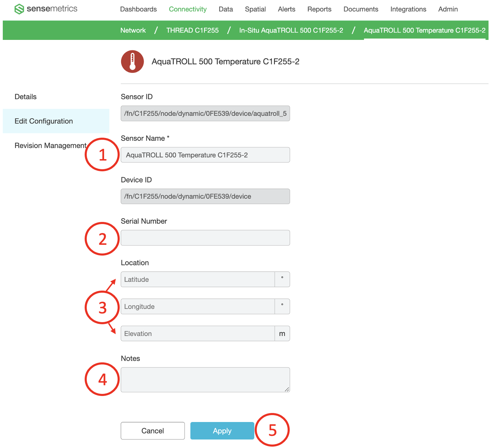This screenshot has height=448, width=492.
Task: Click the Notes text area
Action: click(205, 380)
